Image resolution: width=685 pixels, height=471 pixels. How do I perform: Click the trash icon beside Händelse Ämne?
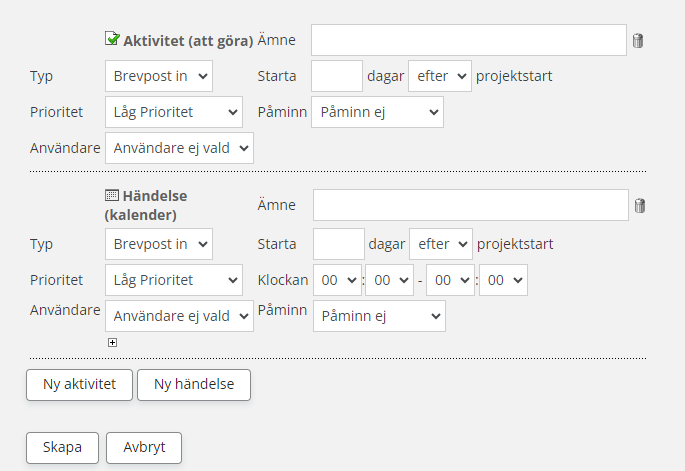640,206
